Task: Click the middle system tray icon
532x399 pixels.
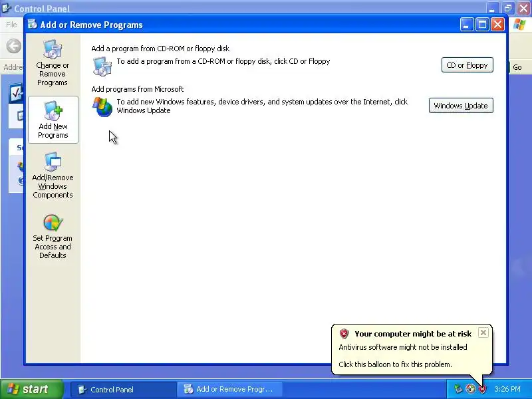Action: (x=470, y=389)
